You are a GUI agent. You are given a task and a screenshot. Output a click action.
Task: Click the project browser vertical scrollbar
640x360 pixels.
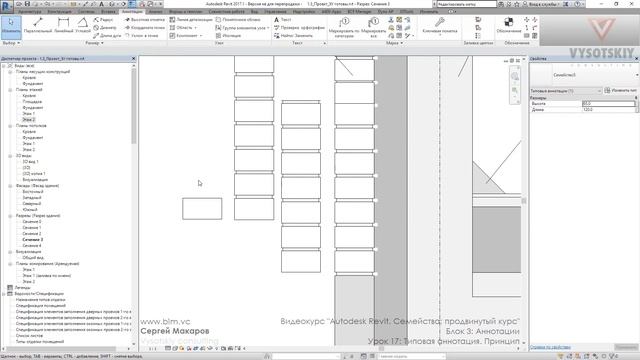point(133,105)
